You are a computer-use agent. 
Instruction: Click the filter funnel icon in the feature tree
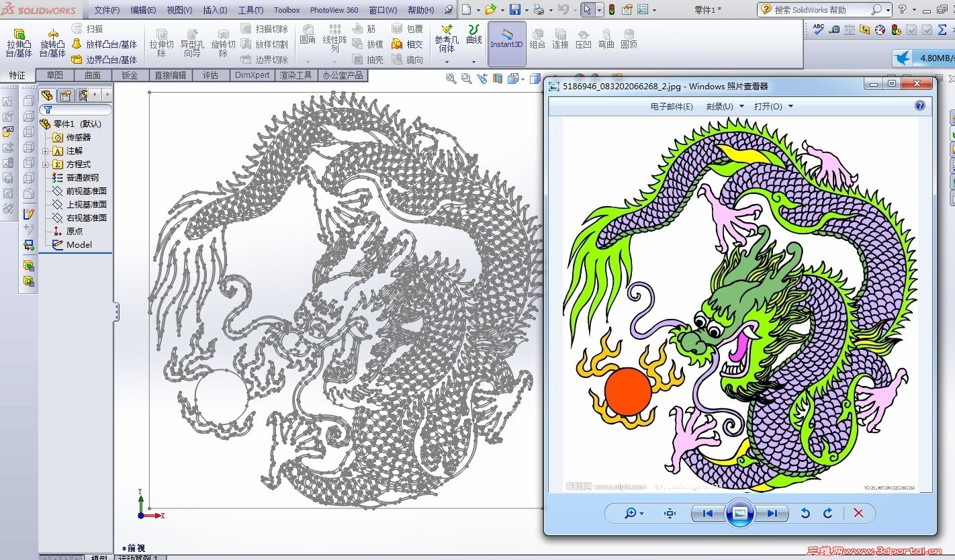click(48, 110)
